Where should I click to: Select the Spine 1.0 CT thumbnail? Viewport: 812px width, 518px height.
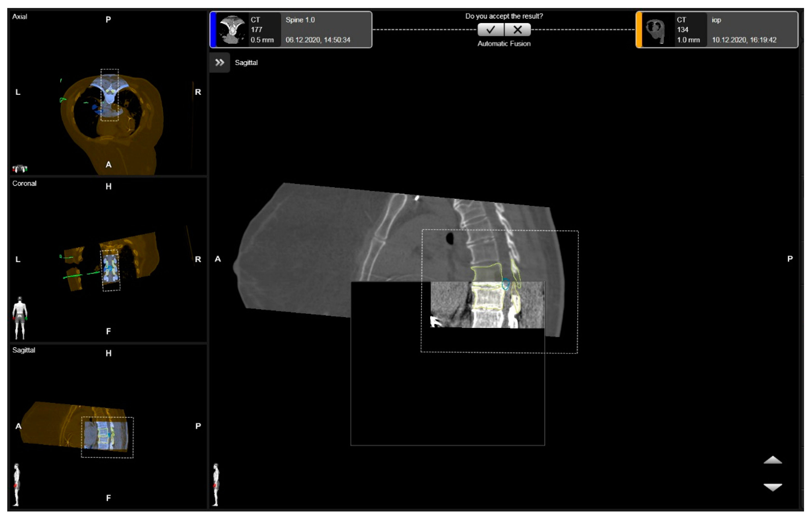coord(232,30)
